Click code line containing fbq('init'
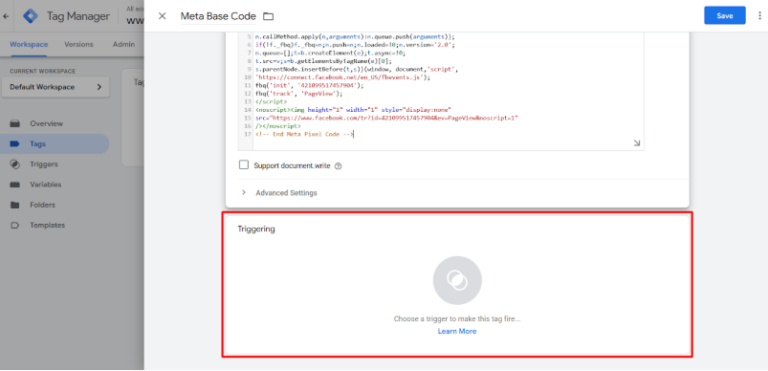768x371 pixels. click(x=310, y=85)
